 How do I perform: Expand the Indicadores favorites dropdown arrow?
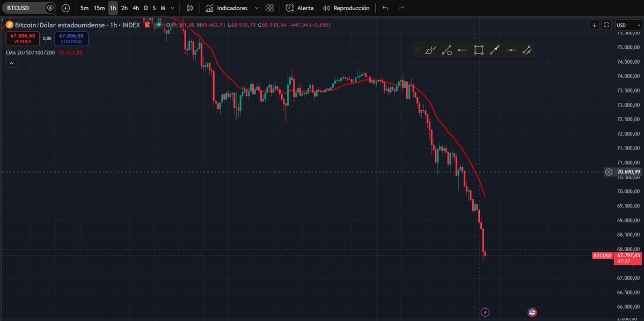click(257, 8)
